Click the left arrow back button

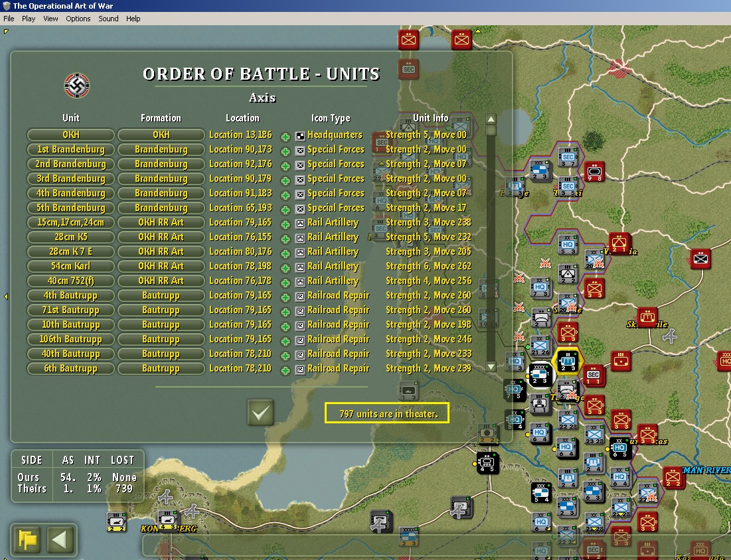tap(60, 540)
